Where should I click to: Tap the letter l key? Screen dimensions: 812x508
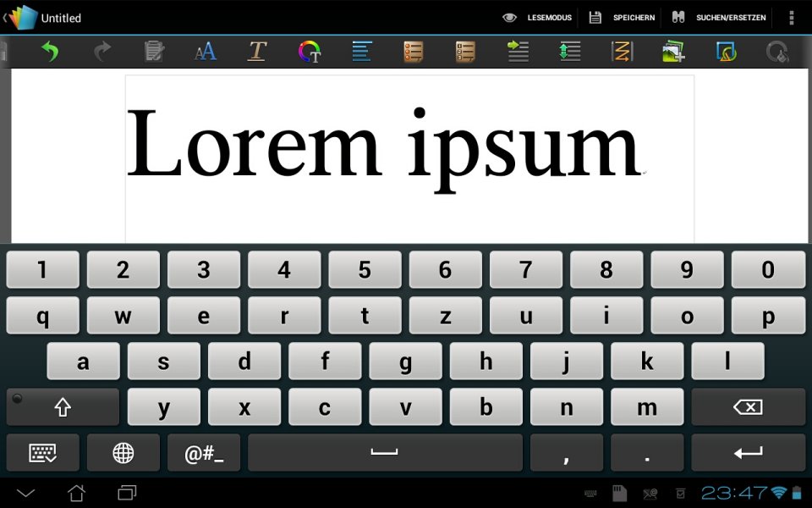727,361
